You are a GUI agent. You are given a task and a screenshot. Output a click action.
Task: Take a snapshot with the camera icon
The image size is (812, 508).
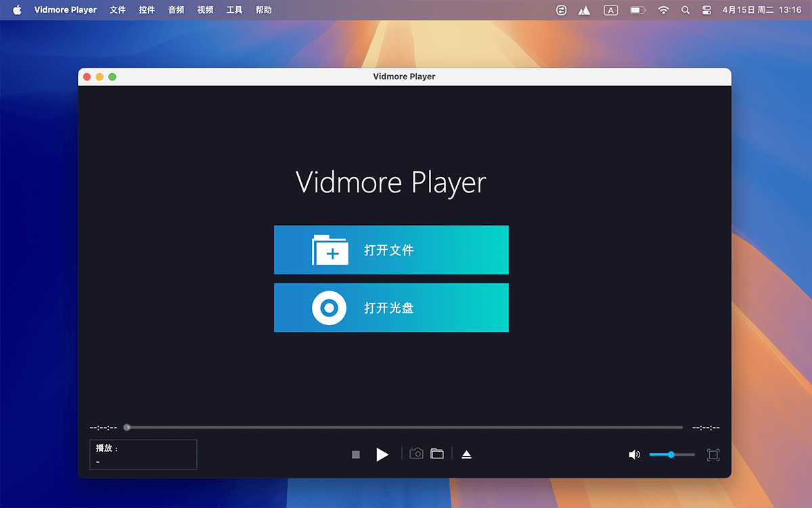click(416, 454)
